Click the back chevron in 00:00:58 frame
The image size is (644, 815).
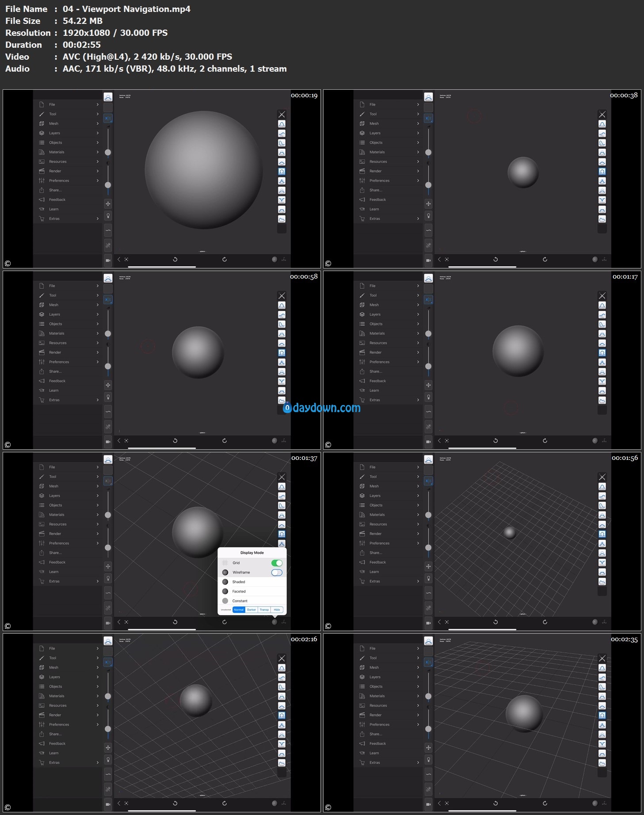point(119,441)
